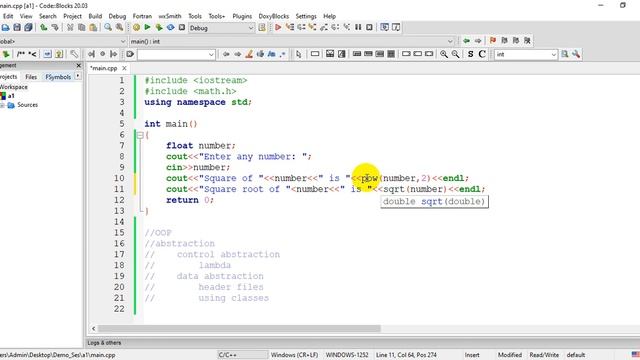Viewport: 640px width, 360px height.
Task: Click the Replace icon in toolbar
Action: tap(119, 27)
